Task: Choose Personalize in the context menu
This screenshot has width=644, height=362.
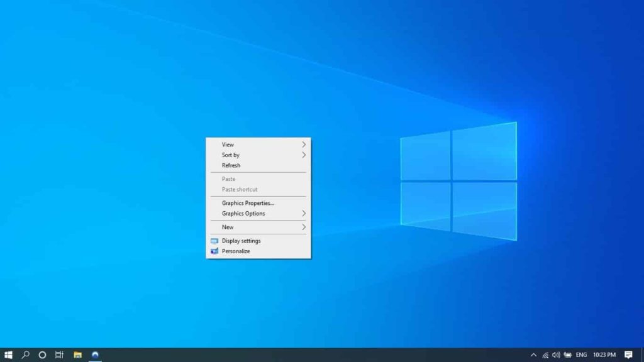Action: 258,251
